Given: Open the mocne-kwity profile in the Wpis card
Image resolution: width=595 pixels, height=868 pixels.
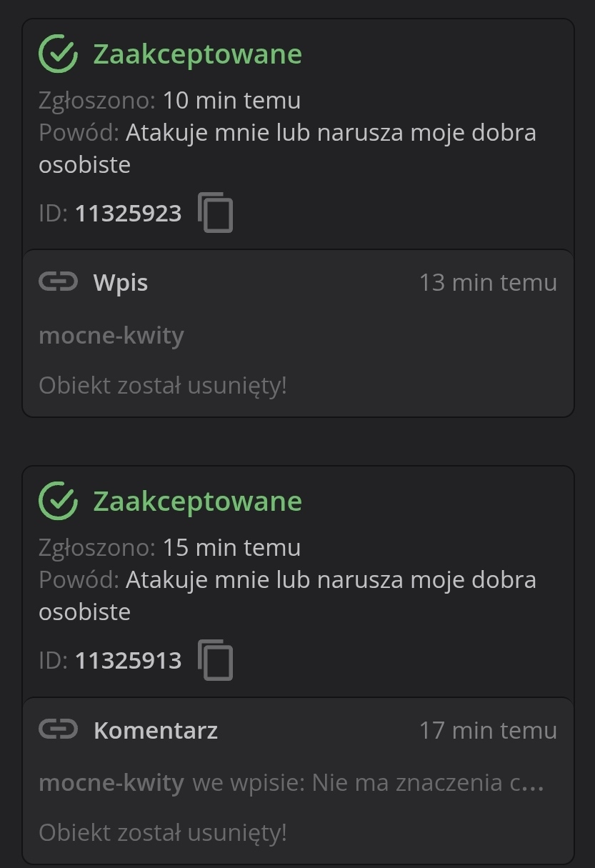Looking at the screenshot, I should 111,335.
